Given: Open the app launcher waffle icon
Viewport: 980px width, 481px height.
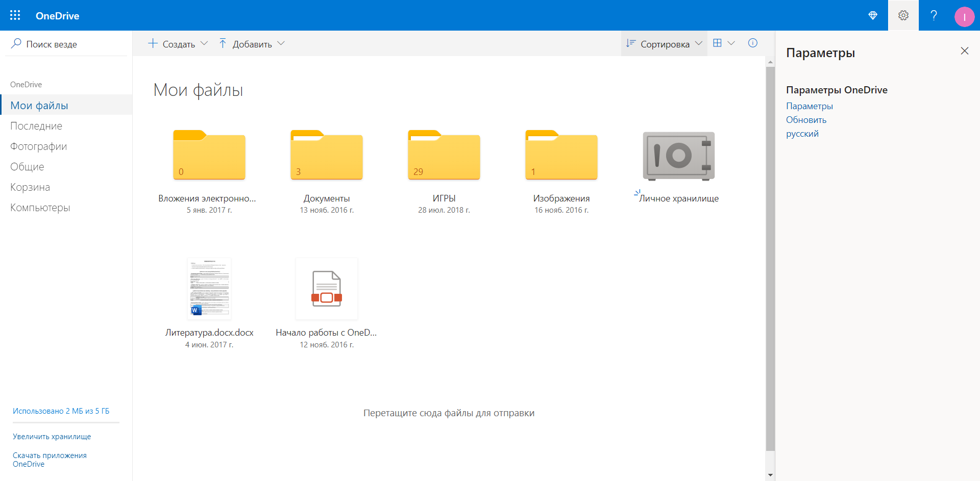Looking at the screenshot, I should (15, 15).
